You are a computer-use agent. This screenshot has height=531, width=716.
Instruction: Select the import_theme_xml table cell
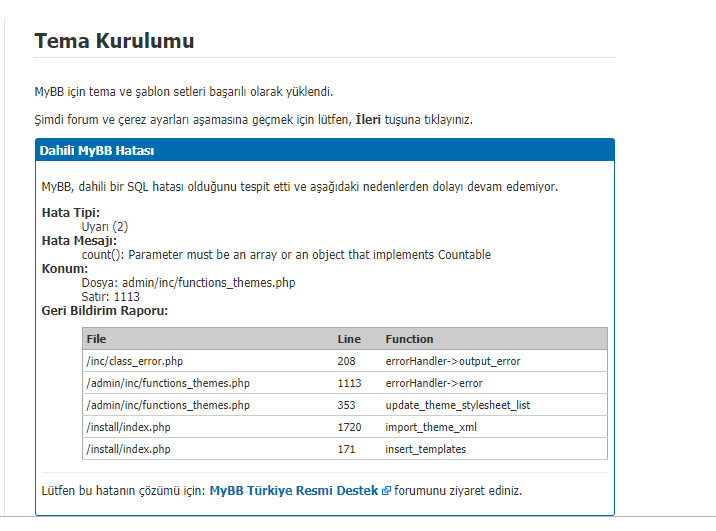pos(431,427)
